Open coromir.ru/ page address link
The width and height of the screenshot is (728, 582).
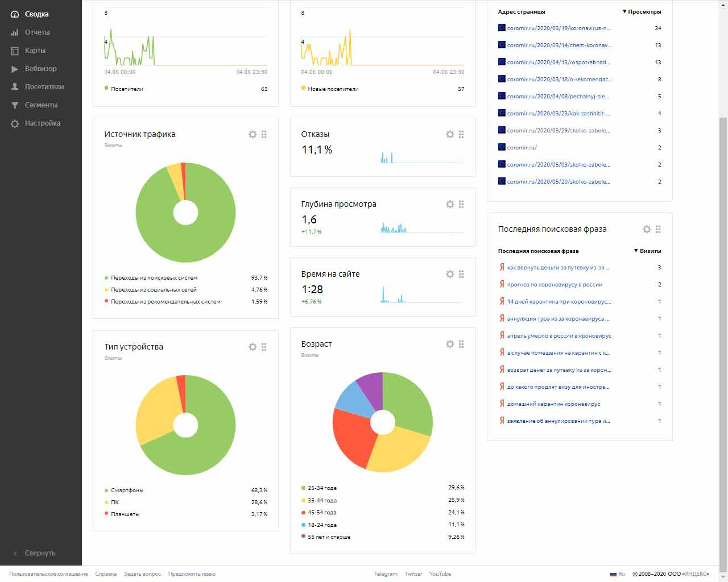(522, 147)
